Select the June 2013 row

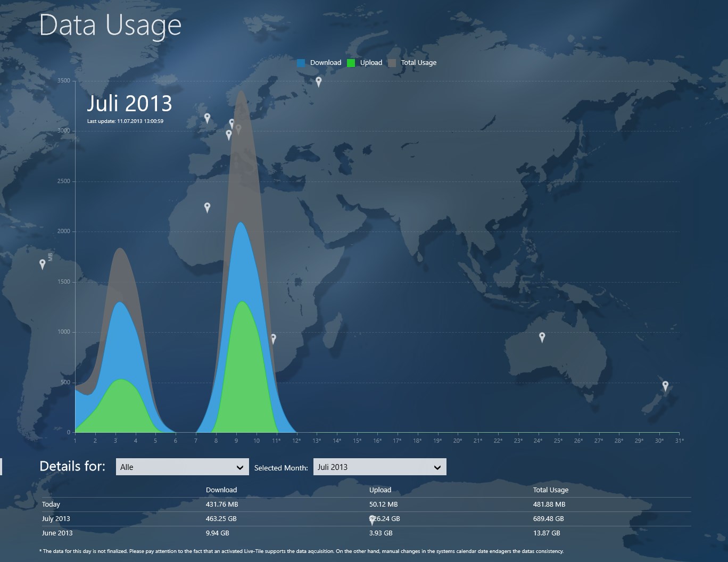[x=57, y=533]
